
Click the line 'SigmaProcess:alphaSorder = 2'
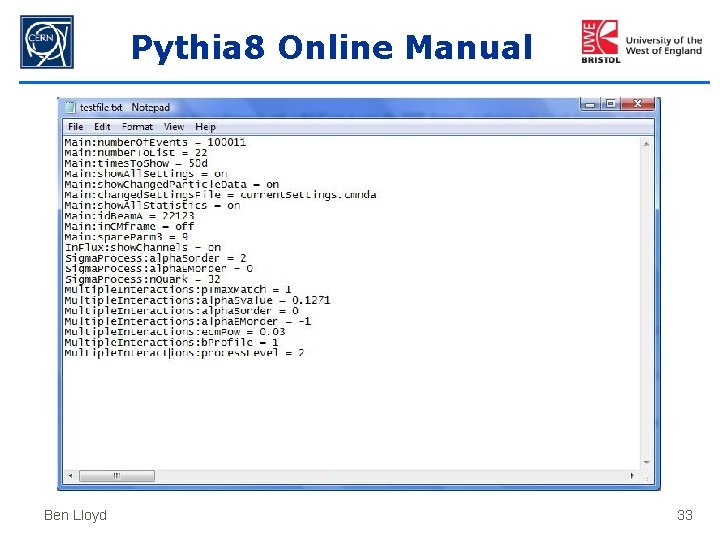(156, 258)
